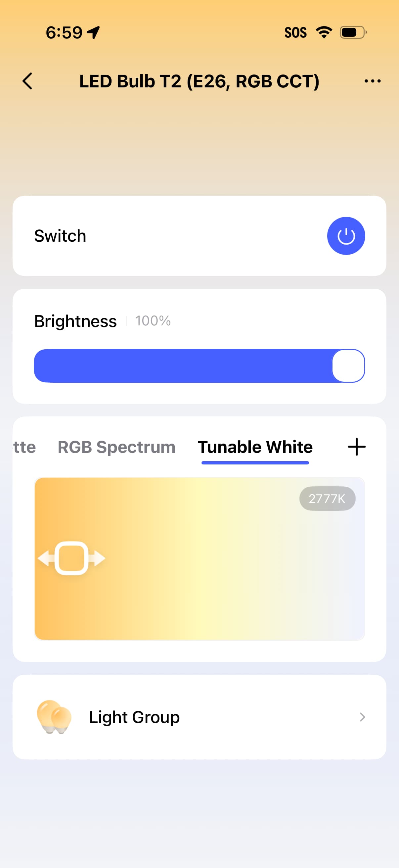This screenshot has width=399, height=868.
Task: Tap the Light Group bulbs icon
Action: pos(54,717)
